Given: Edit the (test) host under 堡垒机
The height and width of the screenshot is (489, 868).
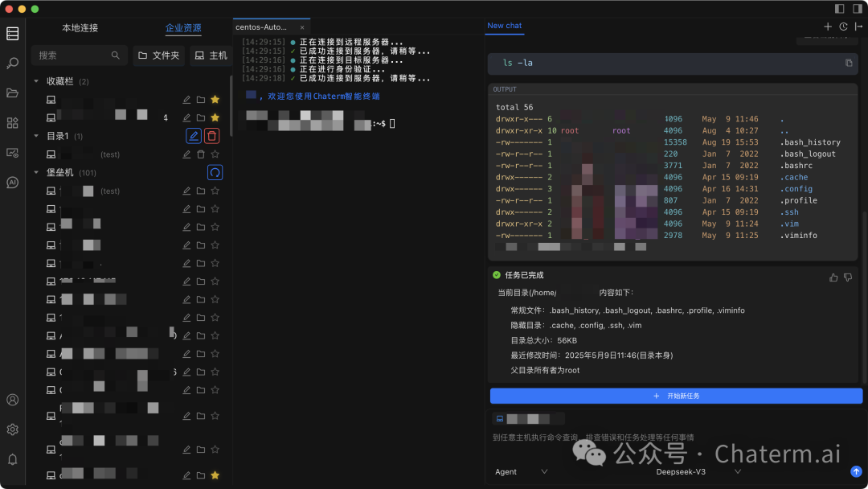Looking at the screenshot, I should point(186,191).
